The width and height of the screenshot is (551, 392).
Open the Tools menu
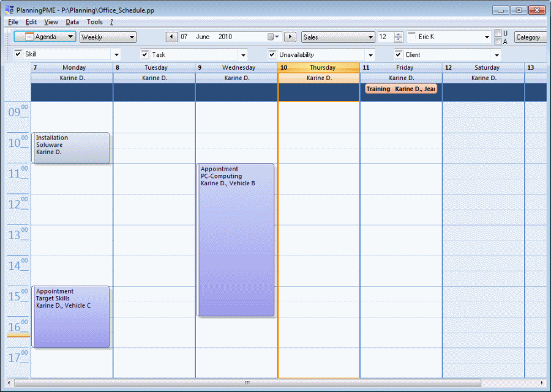tap(94, 22)
